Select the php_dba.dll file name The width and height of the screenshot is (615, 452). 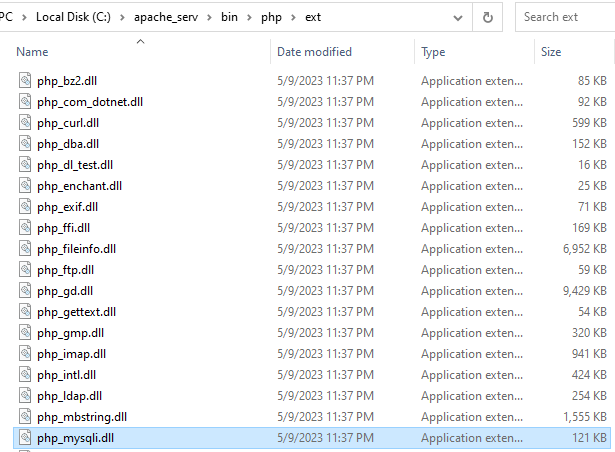[68, 144]
